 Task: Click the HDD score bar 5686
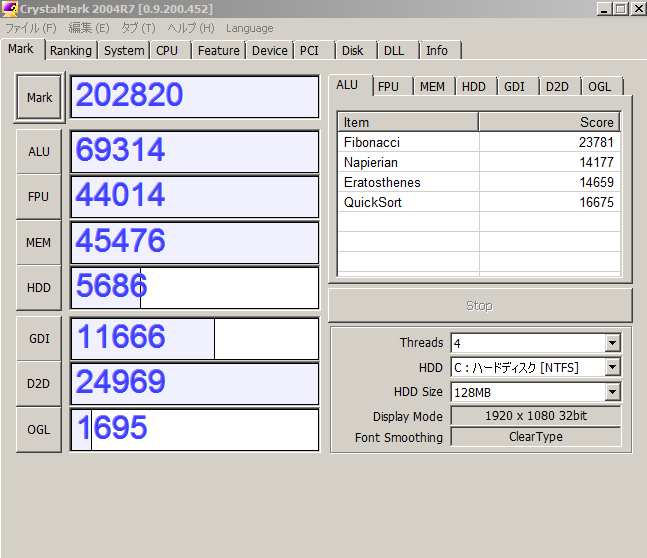click(195, 288)
